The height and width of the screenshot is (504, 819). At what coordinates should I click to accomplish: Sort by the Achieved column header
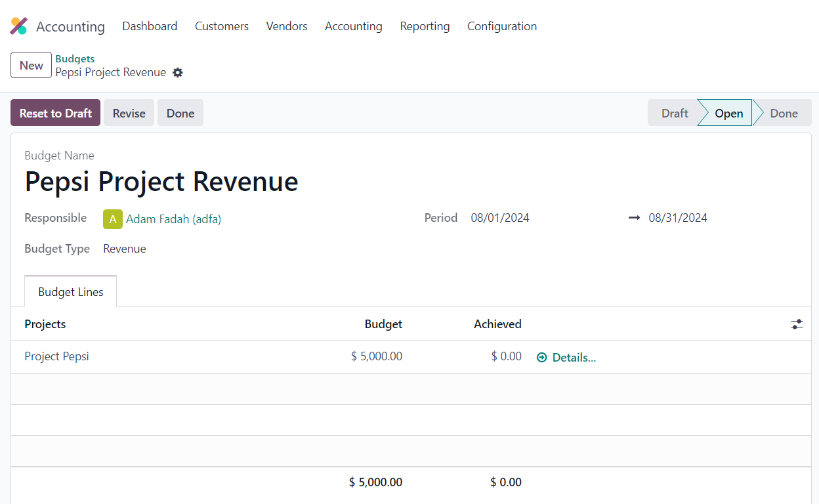pyautogui.click(x=497, y=324)
